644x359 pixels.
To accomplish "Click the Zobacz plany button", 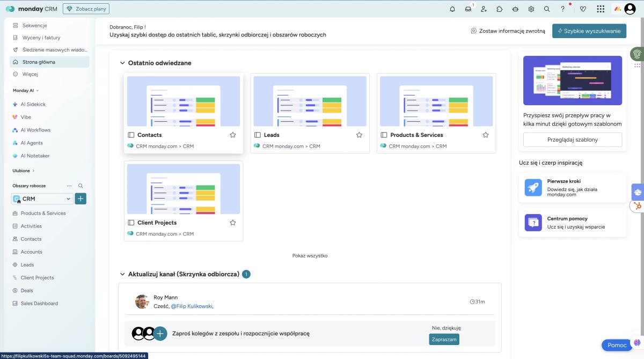I will (x=86, y=9).
